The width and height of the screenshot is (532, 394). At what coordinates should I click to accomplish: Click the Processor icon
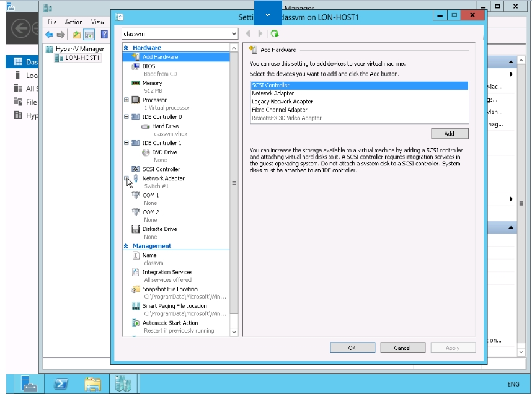click(136, 100)
